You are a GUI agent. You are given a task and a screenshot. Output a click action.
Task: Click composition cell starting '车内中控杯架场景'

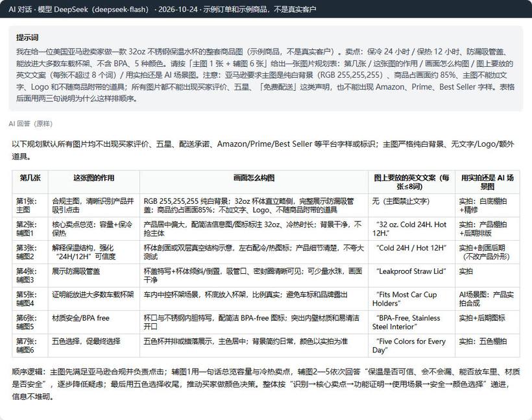[x=254, y=299]
